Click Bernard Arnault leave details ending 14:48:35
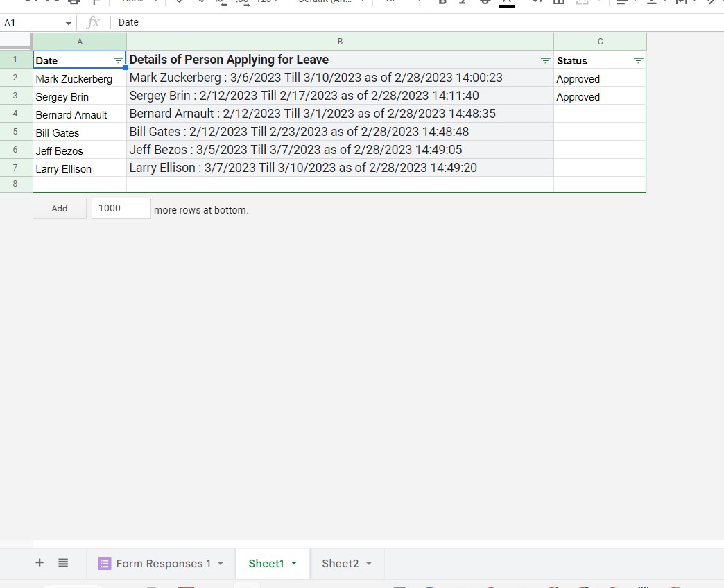Screen dimensions: 724x588 click(340, 114)
